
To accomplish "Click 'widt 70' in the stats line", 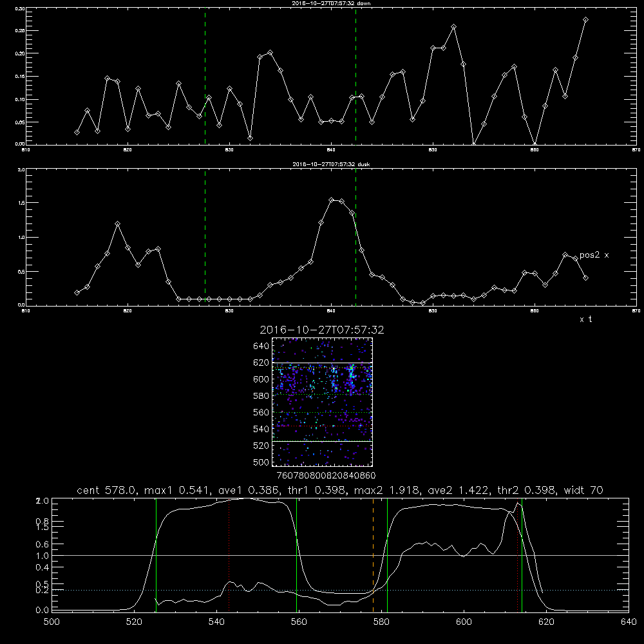I will click(x=583, y=490).
